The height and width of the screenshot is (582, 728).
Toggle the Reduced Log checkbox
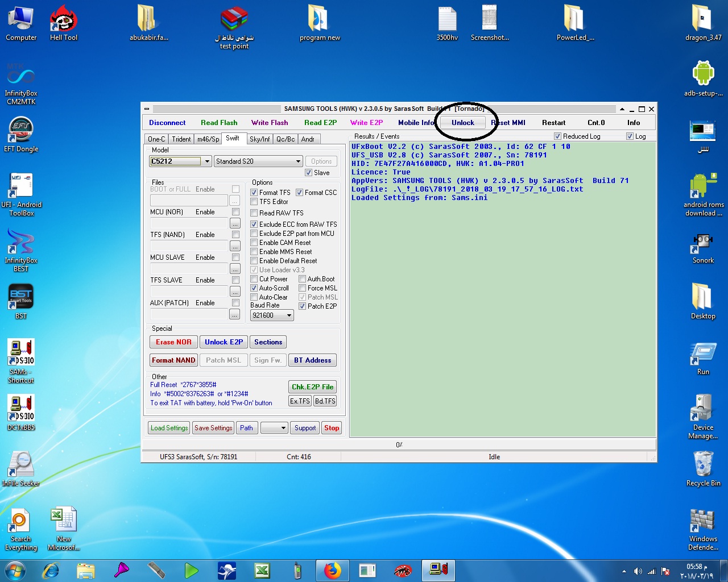tap(558, 136)
